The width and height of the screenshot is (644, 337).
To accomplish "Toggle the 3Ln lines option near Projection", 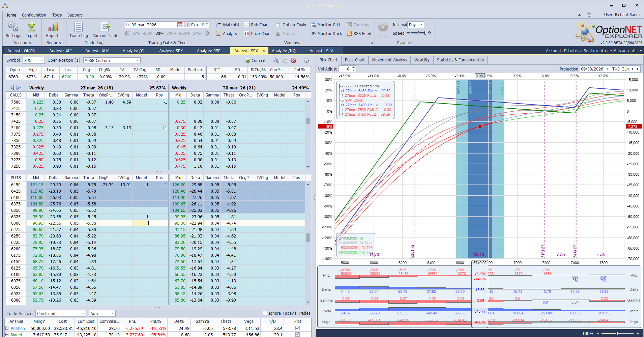I will [x=625, y=69].
